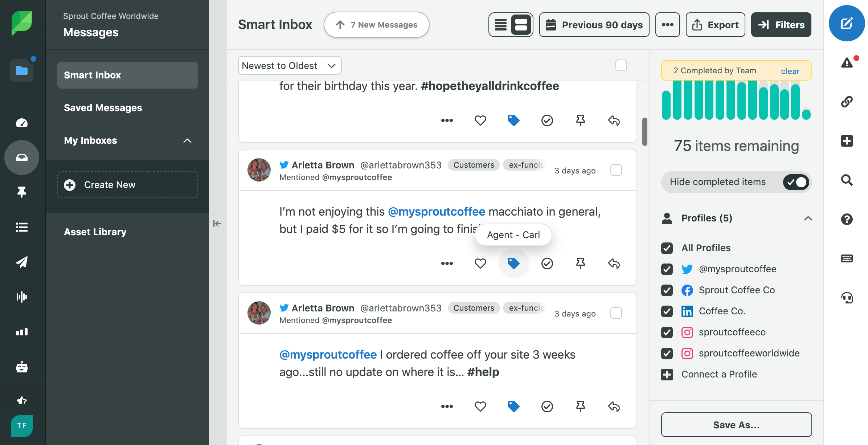Open the keyboard shortcuts icon
Screen dimensions: 868x445
coord(847,258)
